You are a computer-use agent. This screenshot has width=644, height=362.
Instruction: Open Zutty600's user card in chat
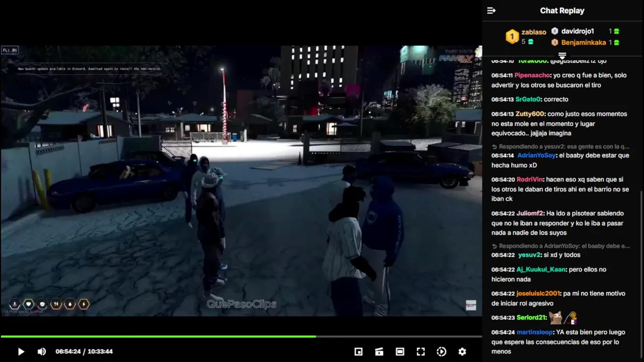(530, 114)
